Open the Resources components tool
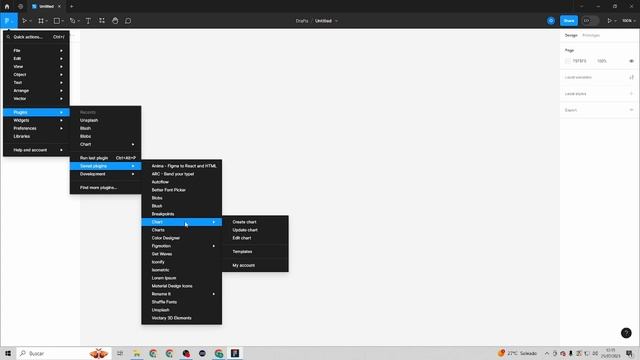The width and height of the screenshot is (640, 360). (x=102, y=20)
